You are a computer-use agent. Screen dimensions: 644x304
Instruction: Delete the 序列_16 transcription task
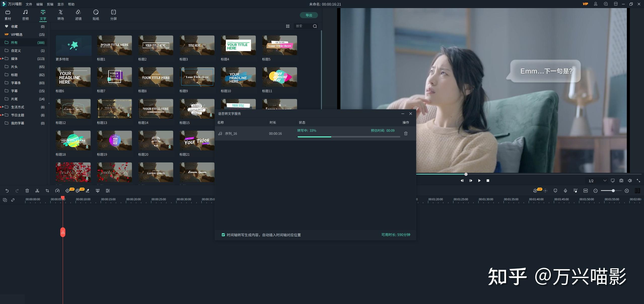[406, 133]
